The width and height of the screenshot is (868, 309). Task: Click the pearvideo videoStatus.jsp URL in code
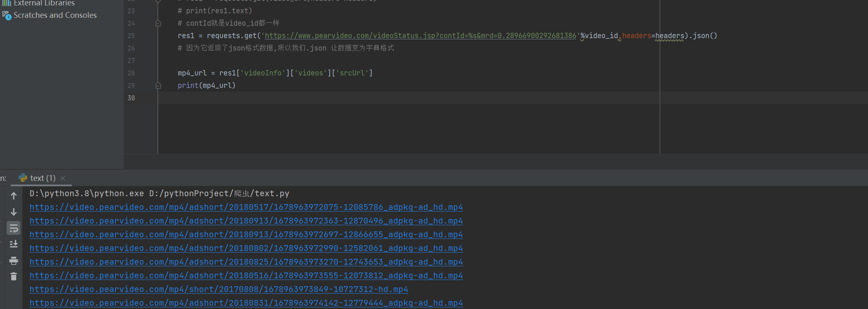pyautogui.click(x=420, y=36)
